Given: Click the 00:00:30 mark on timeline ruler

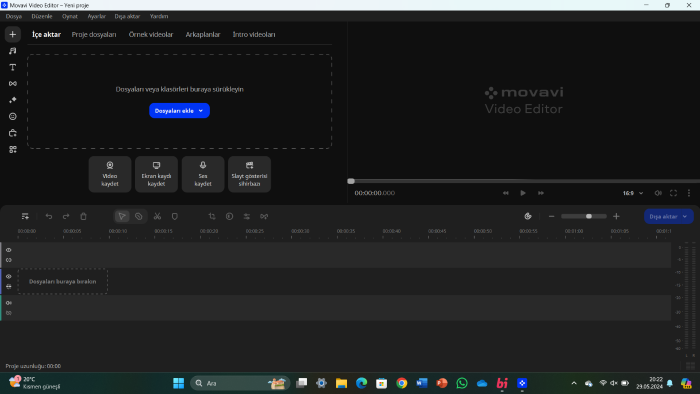Looking at the screenshot, I should pyautogui.click(x=300, y=231).
